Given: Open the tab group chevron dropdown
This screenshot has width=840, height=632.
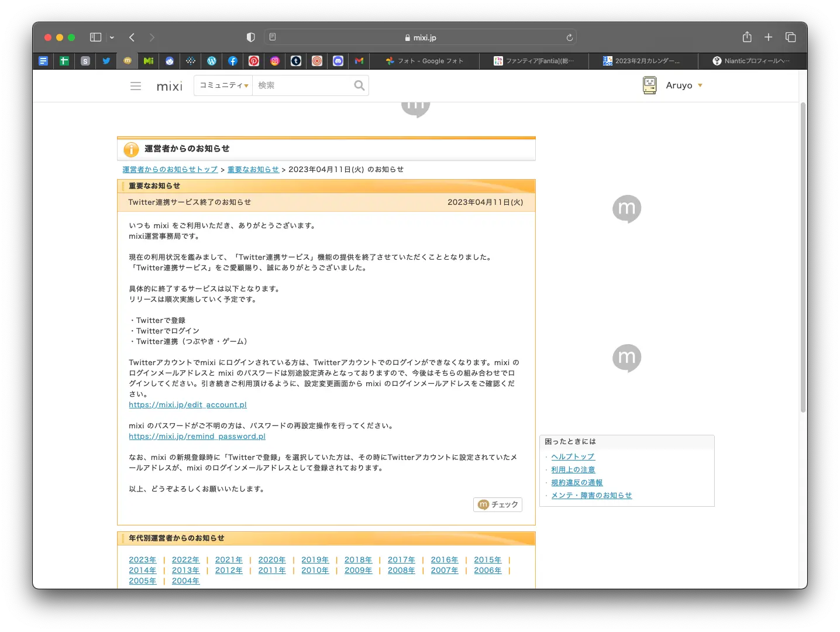Looking at the screenshot, I should tap(112, 37).
